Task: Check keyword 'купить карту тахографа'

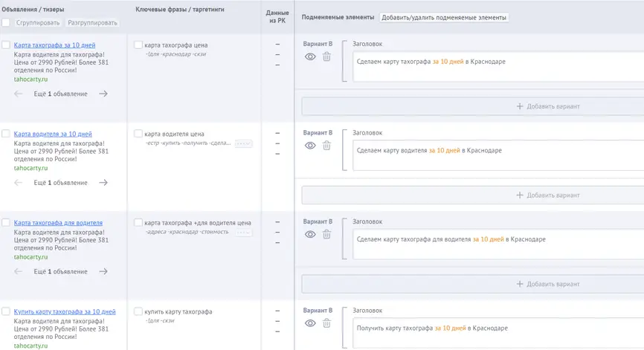Action: (138, 311)
